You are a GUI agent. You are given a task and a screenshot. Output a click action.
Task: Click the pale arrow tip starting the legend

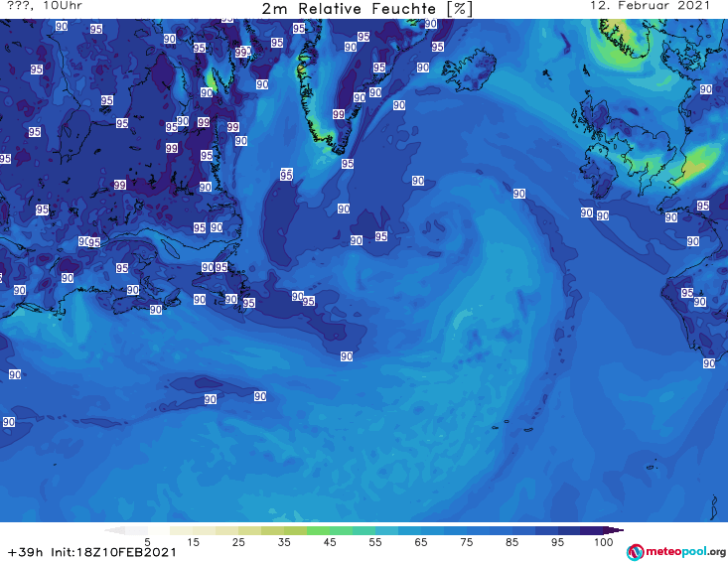(x=114, y=530)
